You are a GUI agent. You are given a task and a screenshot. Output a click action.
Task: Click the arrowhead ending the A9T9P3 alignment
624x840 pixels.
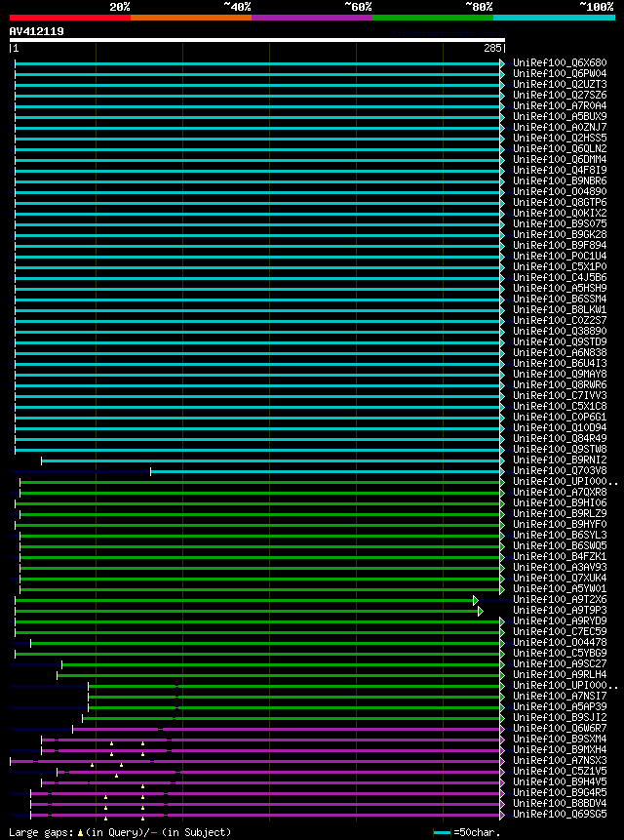point(481,611)
